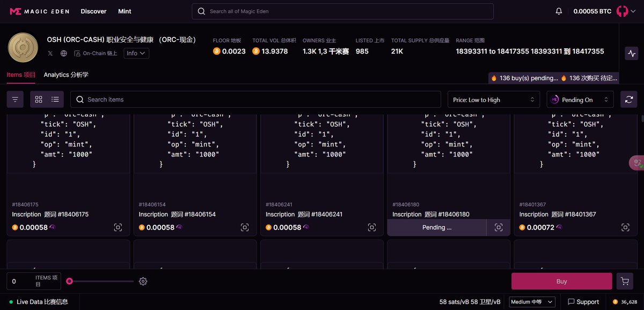View the 136 buy(s) pending notice
This screenshot has width=644, height=310.
coord(554,78)
